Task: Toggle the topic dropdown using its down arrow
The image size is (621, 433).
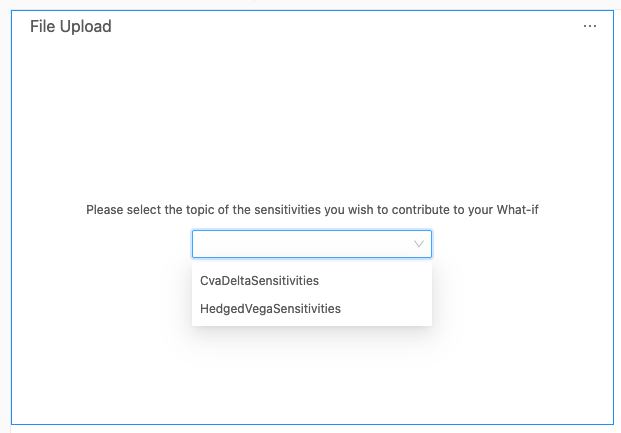Action: pyautogui.click(x=419, y=244)
